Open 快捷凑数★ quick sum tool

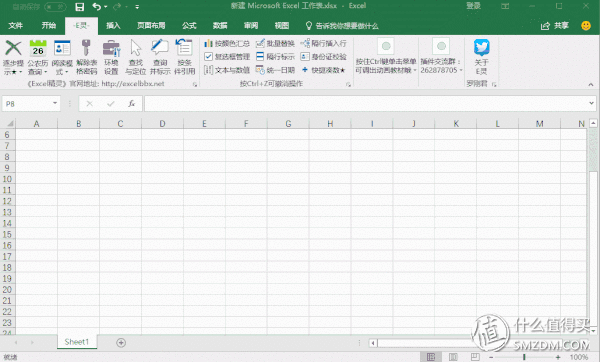(x=324, y=70)
